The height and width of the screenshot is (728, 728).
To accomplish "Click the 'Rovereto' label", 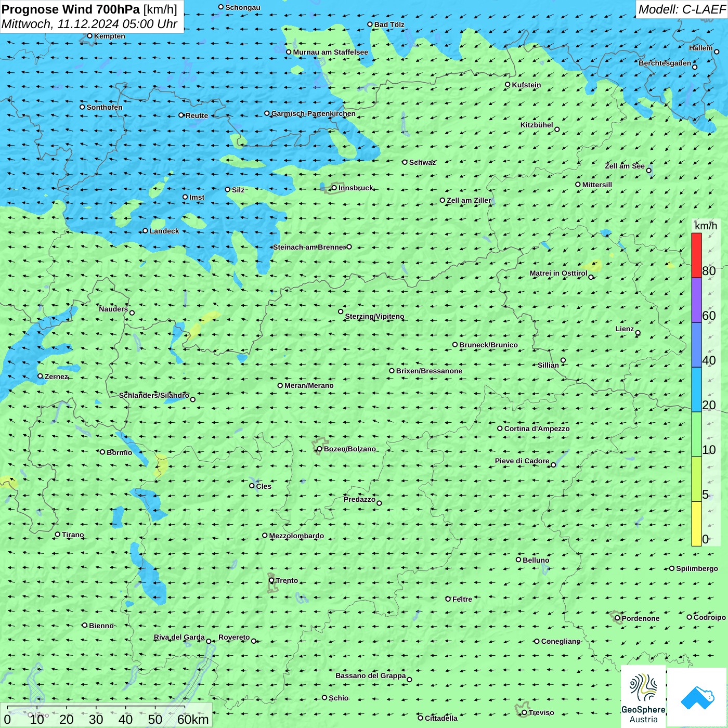I will point(234,637).
